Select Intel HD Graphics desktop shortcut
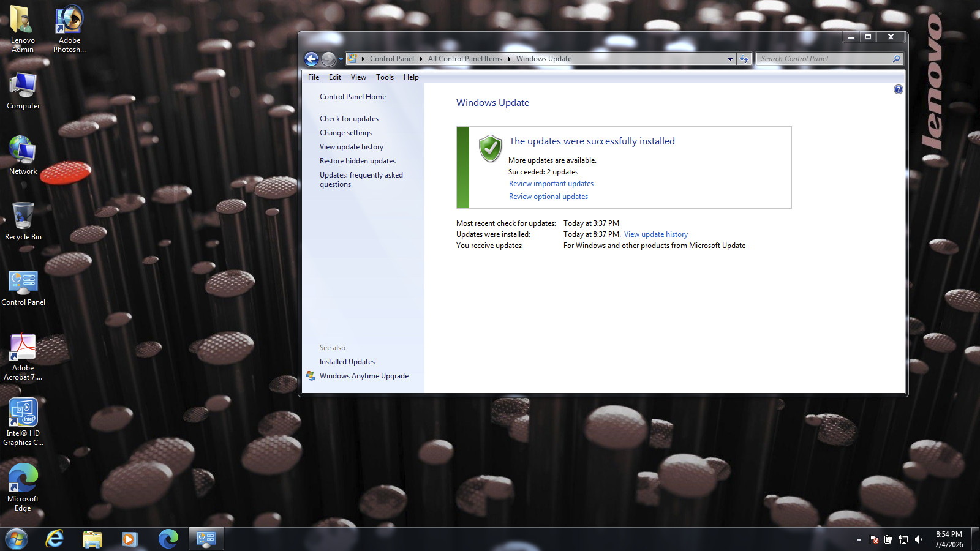The image size is (980, 551). (x=23, y=422)
